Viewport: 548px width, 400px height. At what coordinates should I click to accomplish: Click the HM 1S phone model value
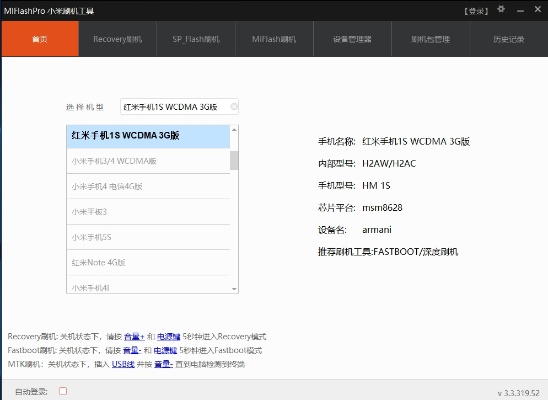click(x=376, y=186)
